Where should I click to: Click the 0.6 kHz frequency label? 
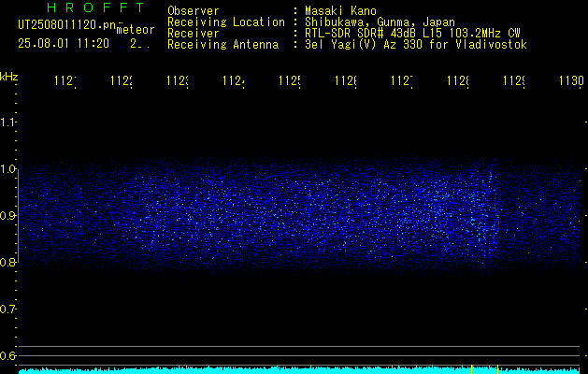(x=7, y=355)
